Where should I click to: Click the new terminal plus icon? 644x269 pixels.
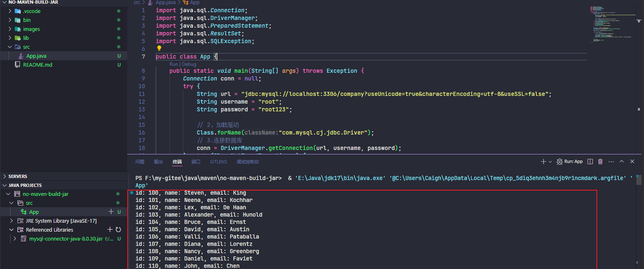(x=543, y=162)
